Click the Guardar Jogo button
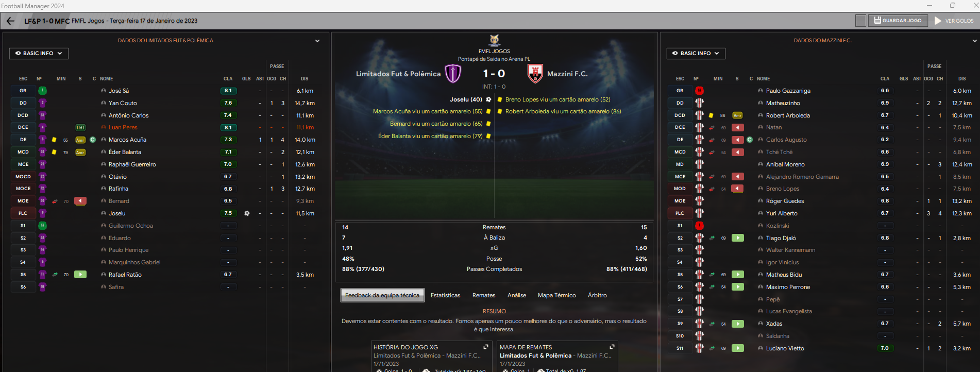The height and width of the screenshot is (372, 980). coord(898,21)
